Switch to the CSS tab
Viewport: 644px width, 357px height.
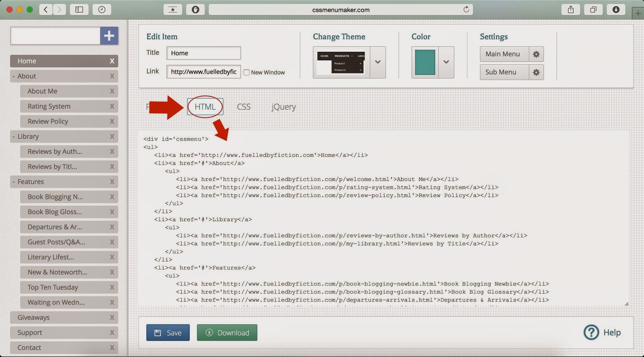click(244, 107)
